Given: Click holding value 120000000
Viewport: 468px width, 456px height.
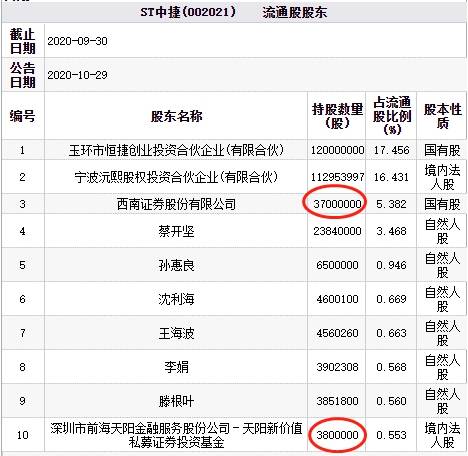Looking at the screenshot, I should pos(337,150).
